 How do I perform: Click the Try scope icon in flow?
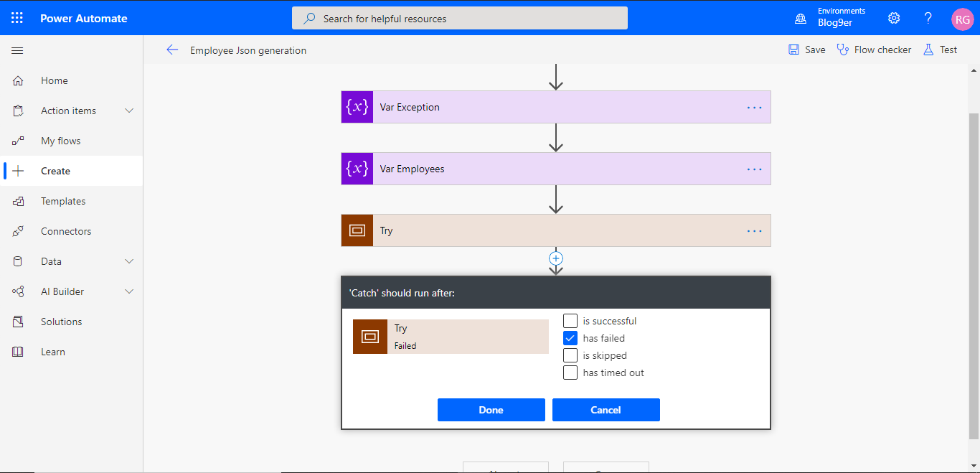pos(357,230)
